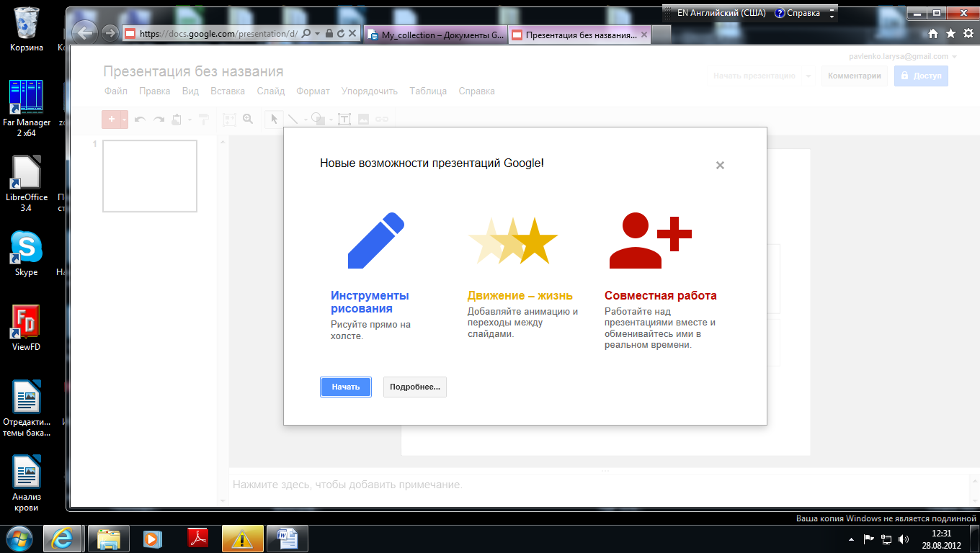Click the LibreOffice 3.4 desktop icon
The image size is (980, 553).
coord(27,184)
